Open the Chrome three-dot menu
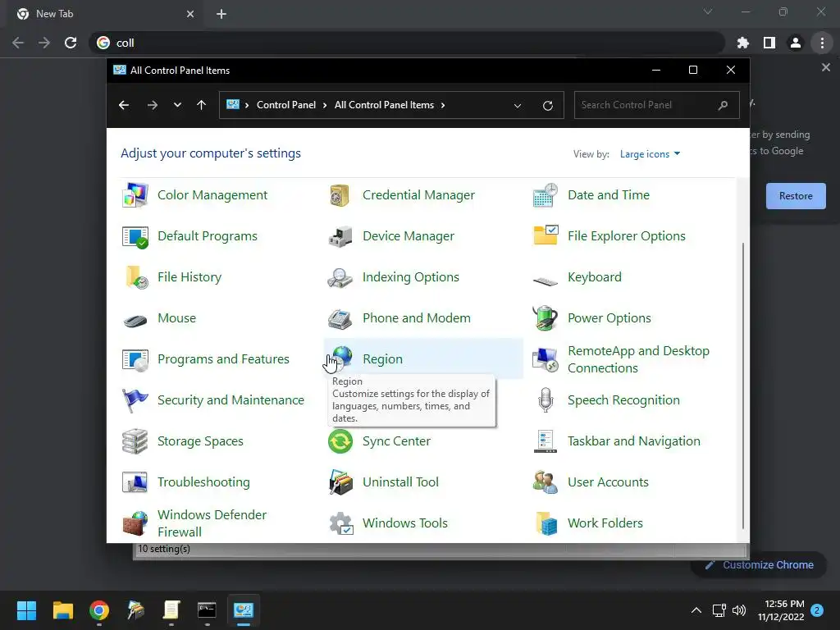 [x=822, y=43]
